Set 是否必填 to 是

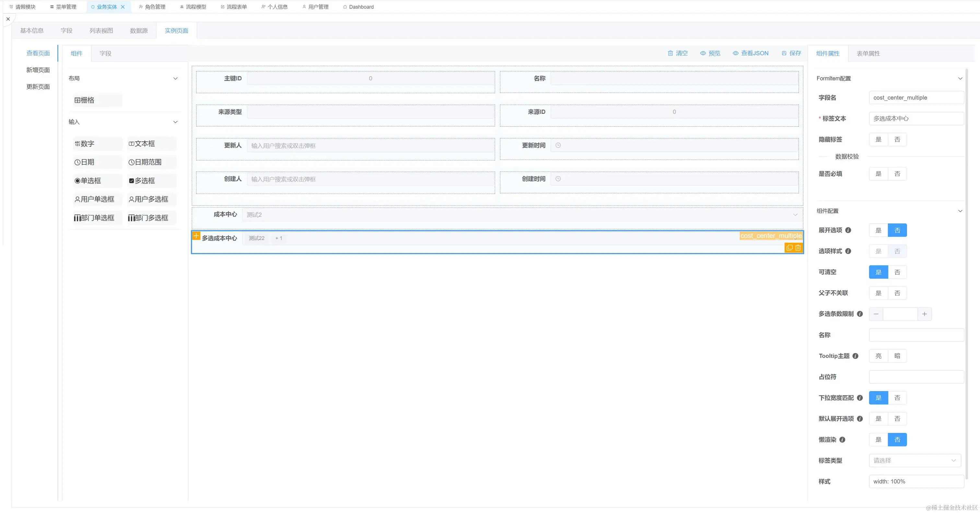[x=879, y=174]
